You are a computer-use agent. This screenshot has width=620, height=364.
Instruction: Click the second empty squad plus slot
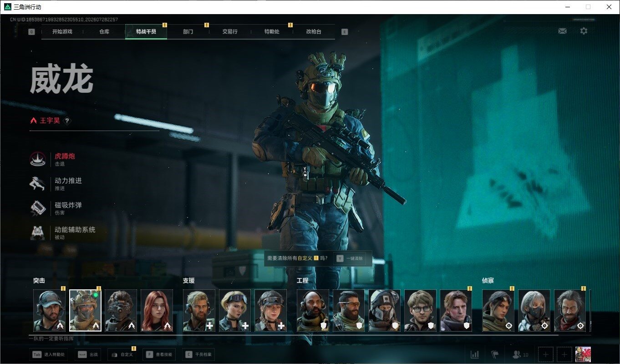click(564, 354)
